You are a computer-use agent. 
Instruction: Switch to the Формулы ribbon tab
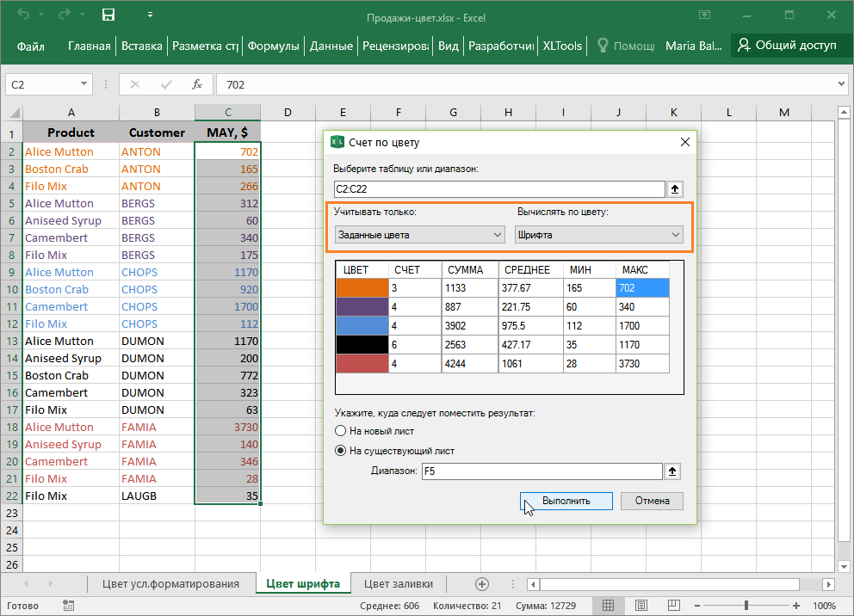tap(274, 46)
